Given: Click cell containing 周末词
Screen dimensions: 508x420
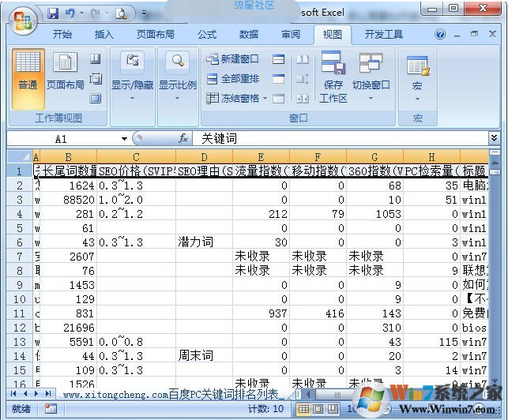Looking at the screenshot, I should pos(204,356).
